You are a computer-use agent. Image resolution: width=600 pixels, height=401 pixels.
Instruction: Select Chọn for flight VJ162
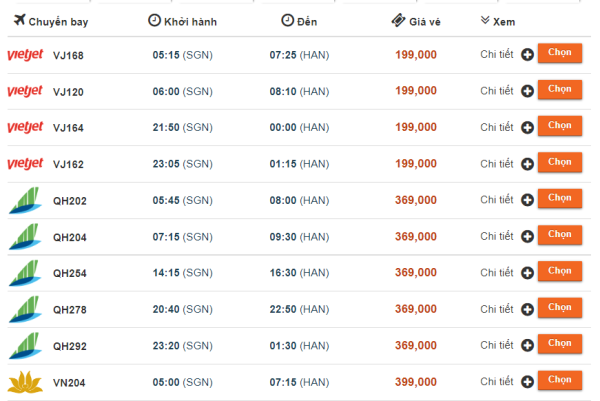560,162
